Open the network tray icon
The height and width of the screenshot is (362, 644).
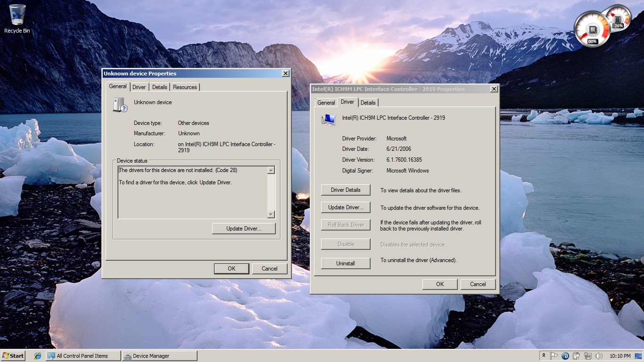[588, 356]
